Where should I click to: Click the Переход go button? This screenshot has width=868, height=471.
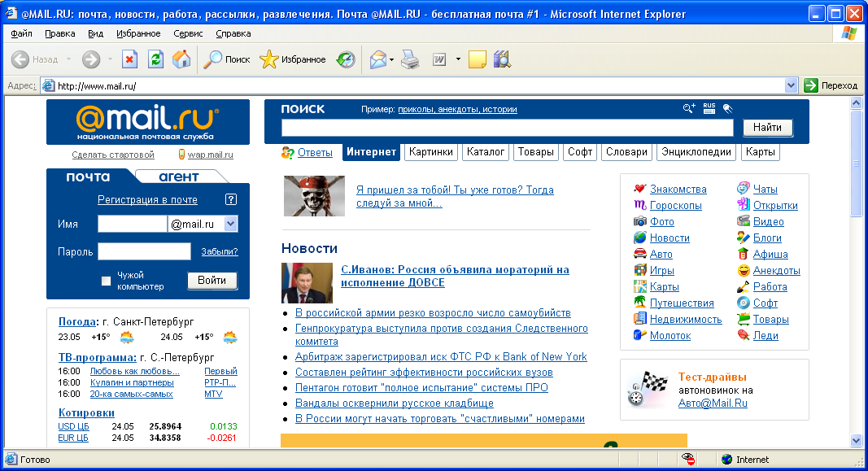(x=831, y=85)
